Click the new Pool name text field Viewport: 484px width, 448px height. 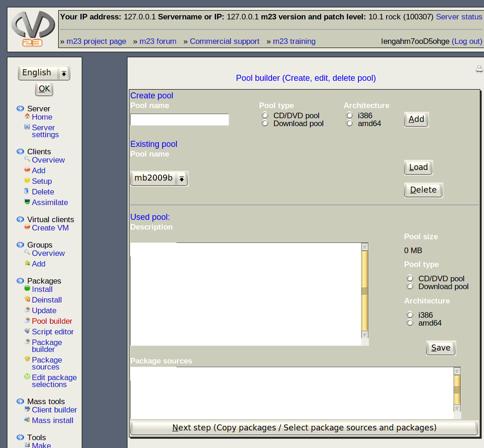179,120
